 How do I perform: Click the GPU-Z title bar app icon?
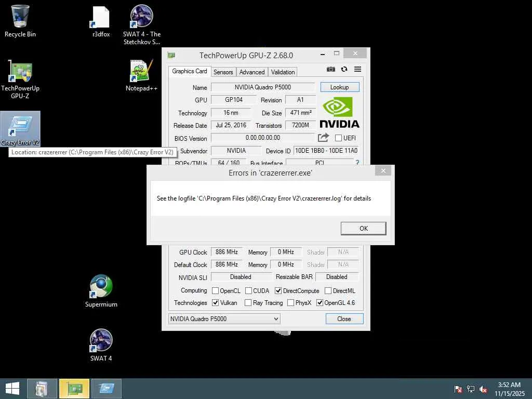pyautogui.click(x=171, y=55)
